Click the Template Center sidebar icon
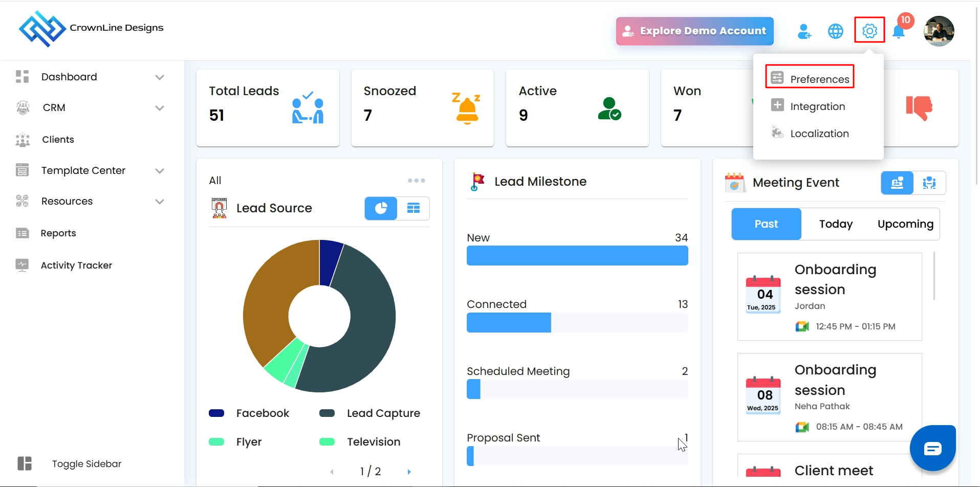 [22, 170]
